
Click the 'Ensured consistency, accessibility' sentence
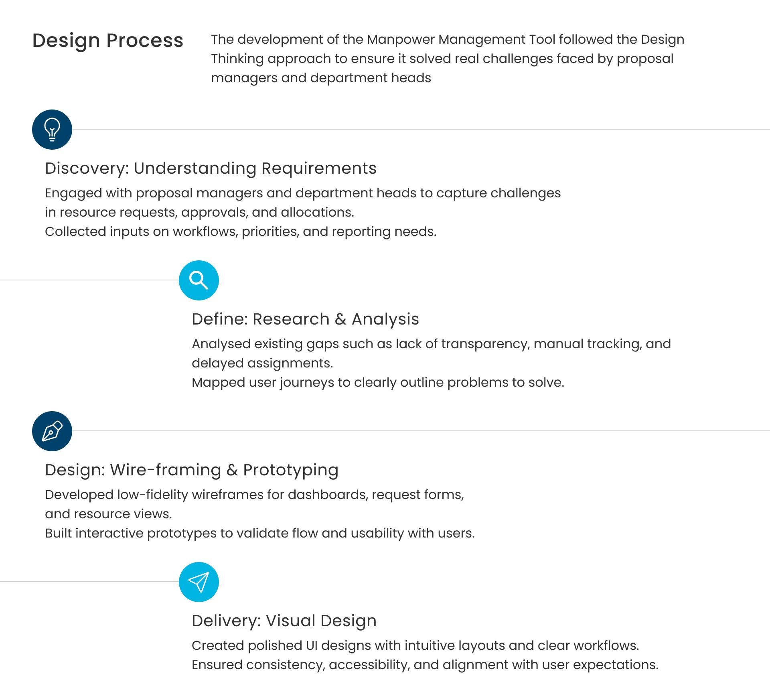click(425, 665)
